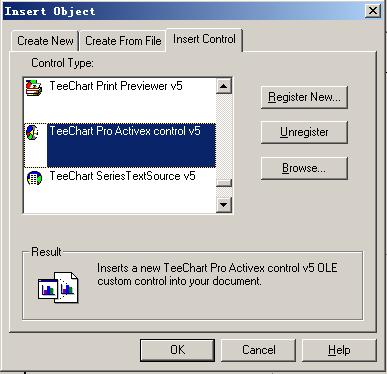387x374 pixels.
Task: Click the Unregister button
Action: (304, 132)
